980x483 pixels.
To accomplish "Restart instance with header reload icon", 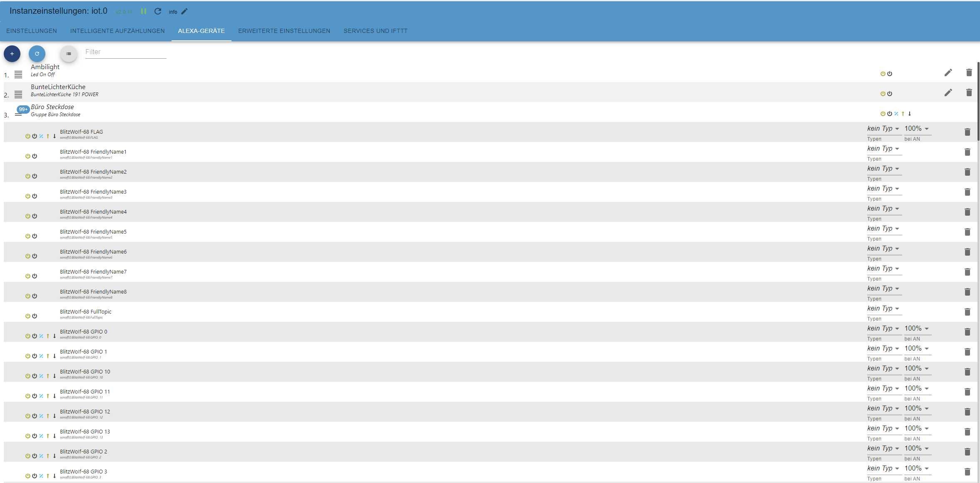I will coord(158,11).
